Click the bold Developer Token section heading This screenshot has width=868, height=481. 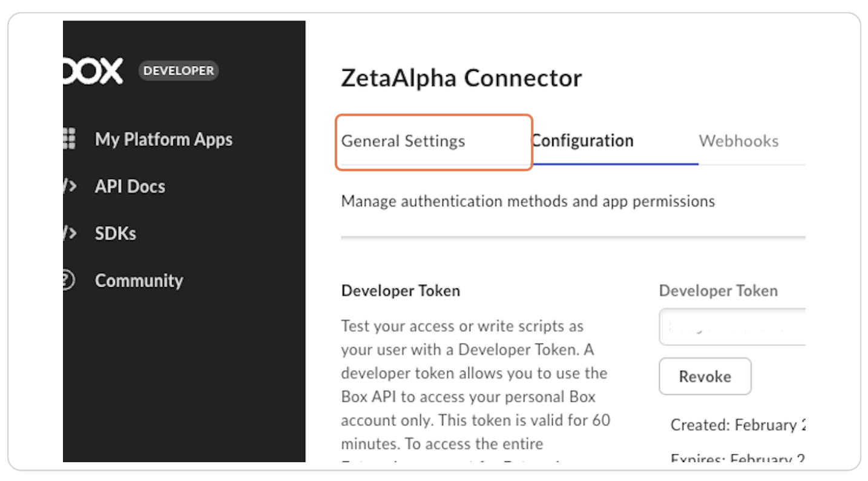(x=401, y=291)
